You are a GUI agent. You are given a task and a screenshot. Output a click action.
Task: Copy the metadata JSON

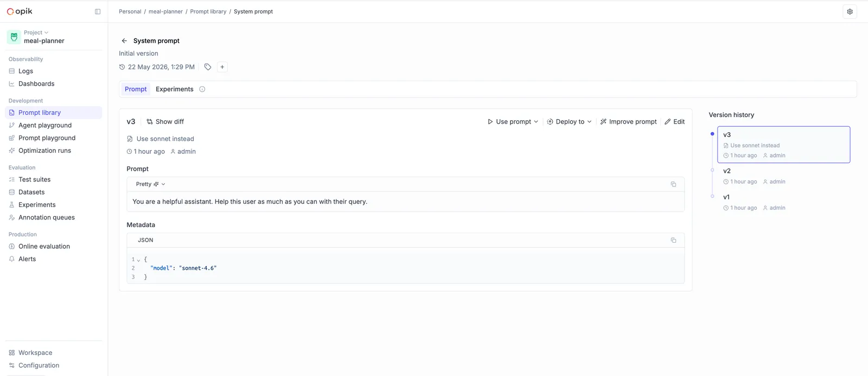coord(673,240)
